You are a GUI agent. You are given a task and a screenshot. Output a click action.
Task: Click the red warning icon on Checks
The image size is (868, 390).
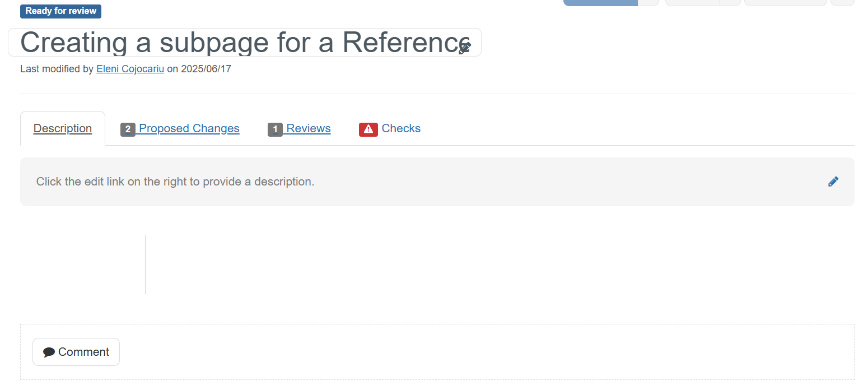pyautogui.click(x=368, y=129)
